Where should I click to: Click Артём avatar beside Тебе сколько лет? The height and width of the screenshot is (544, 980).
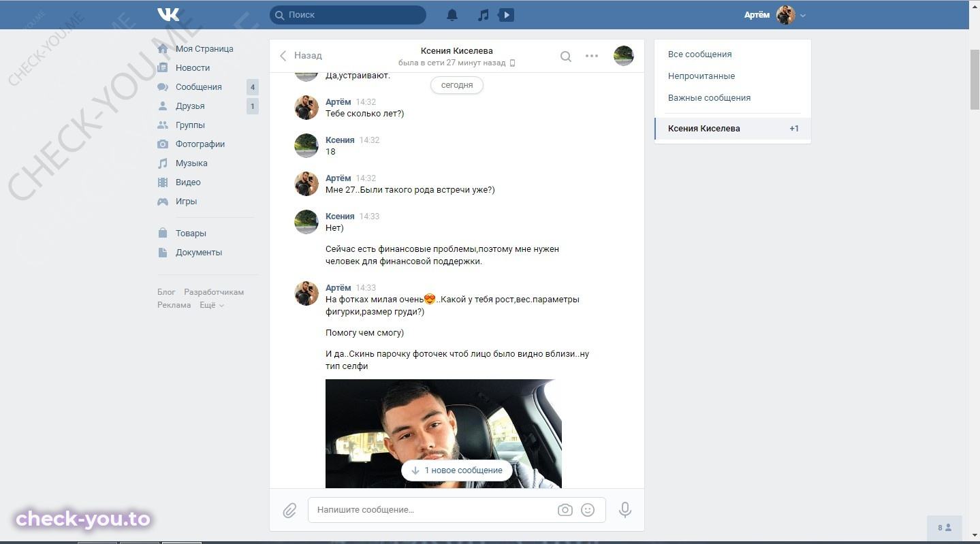[x=306, y=108]
